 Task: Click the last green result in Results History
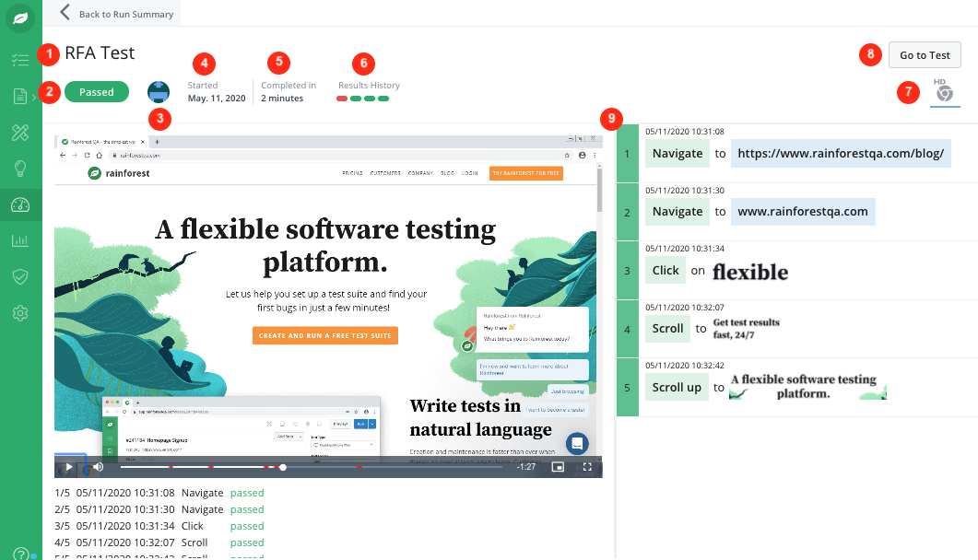[383, 99]
